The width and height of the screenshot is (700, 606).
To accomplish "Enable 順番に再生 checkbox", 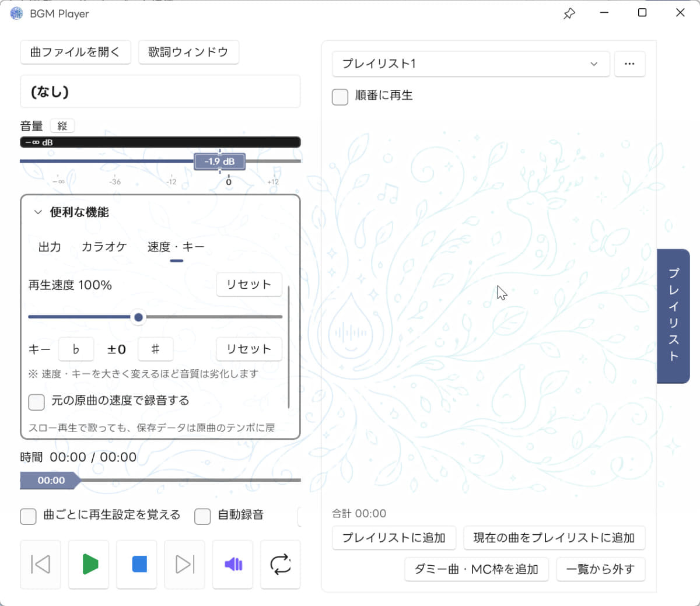I will (340, 97).
